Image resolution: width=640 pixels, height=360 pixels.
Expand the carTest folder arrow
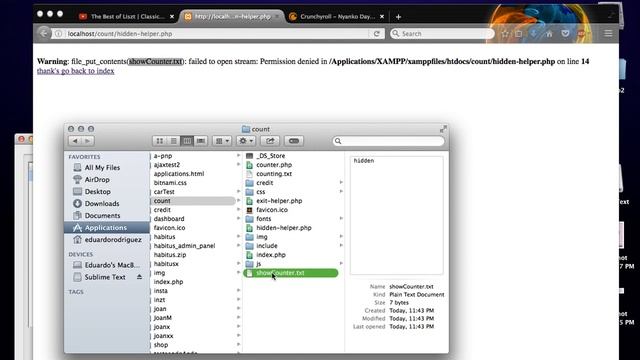[238, 191]
